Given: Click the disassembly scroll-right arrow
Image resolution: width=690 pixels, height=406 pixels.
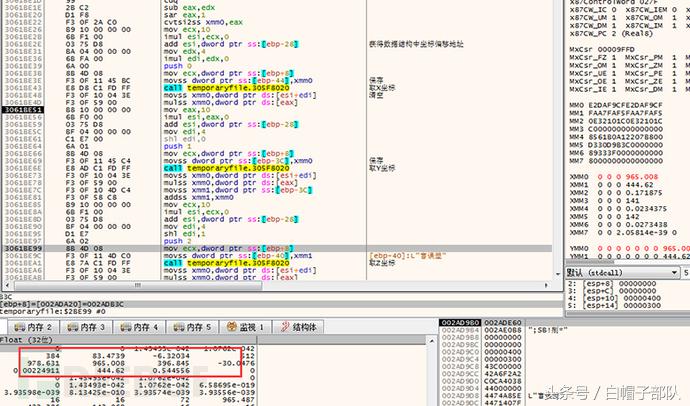Looking at the screenshot, I should pyautogui.click(x=546, y=285).
